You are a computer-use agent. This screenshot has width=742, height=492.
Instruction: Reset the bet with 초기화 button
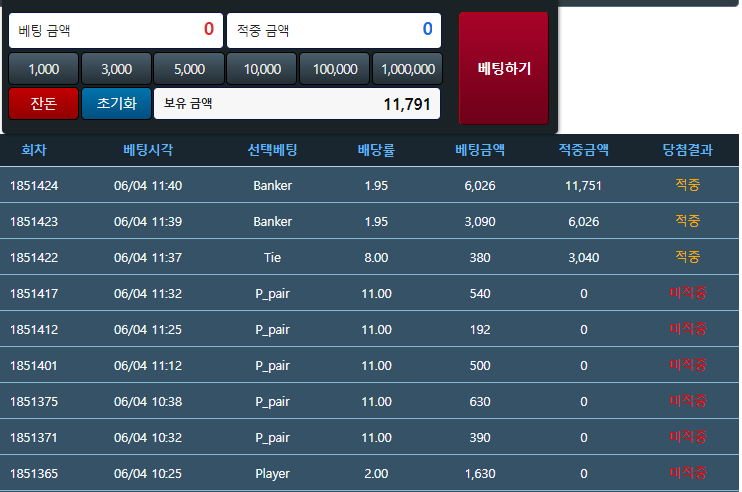(116, 103)
